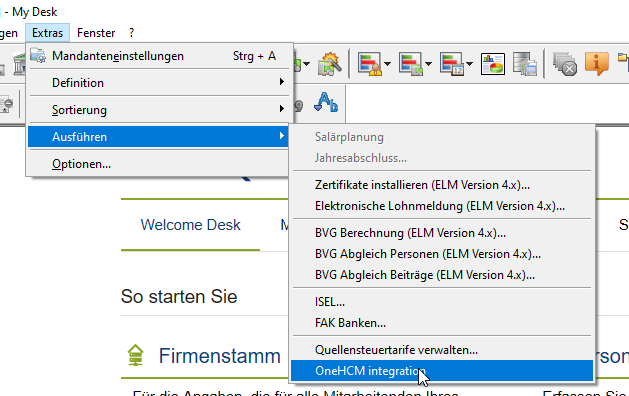Select ISEL... in the submenu

442,302
